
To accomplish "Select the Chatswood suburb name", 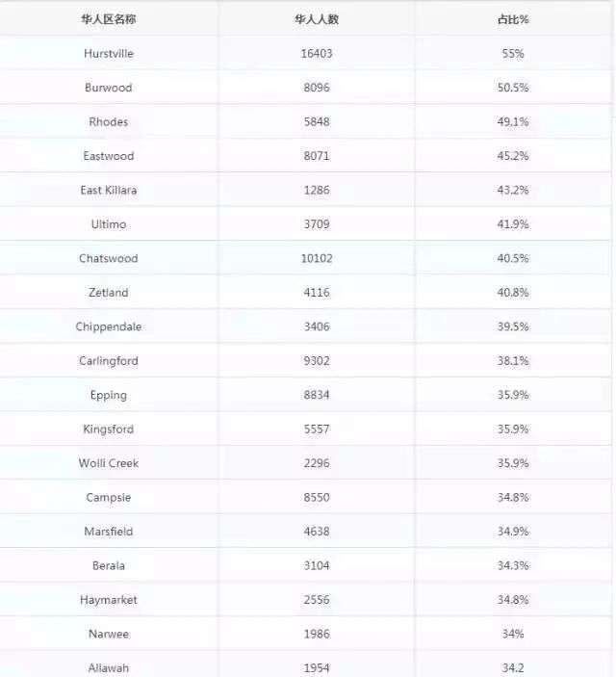I will coord(109,258).
